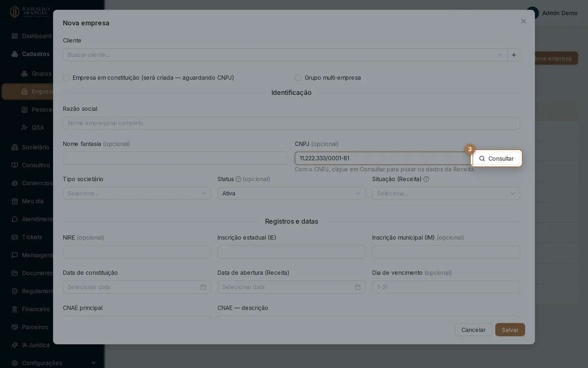Open calendar icon in Data de abertura
The width and height of the screenshot is (588, 368).
tap(358, 287)
